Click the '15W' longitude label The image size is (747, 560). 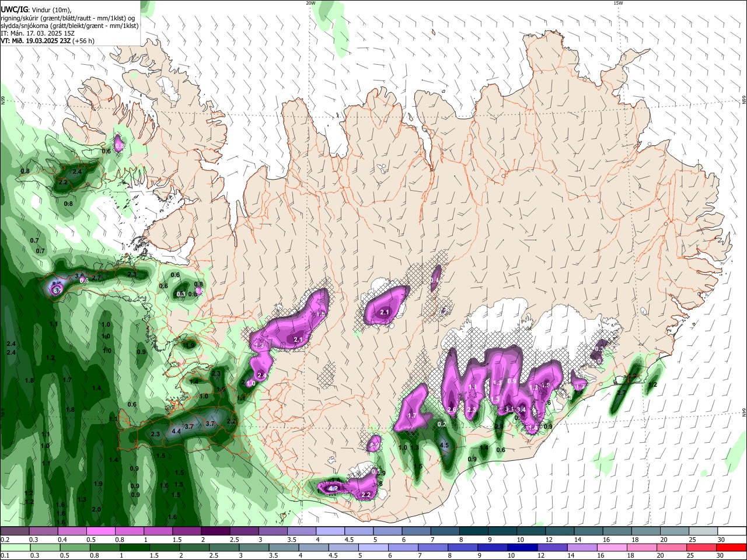pos(618,3)
